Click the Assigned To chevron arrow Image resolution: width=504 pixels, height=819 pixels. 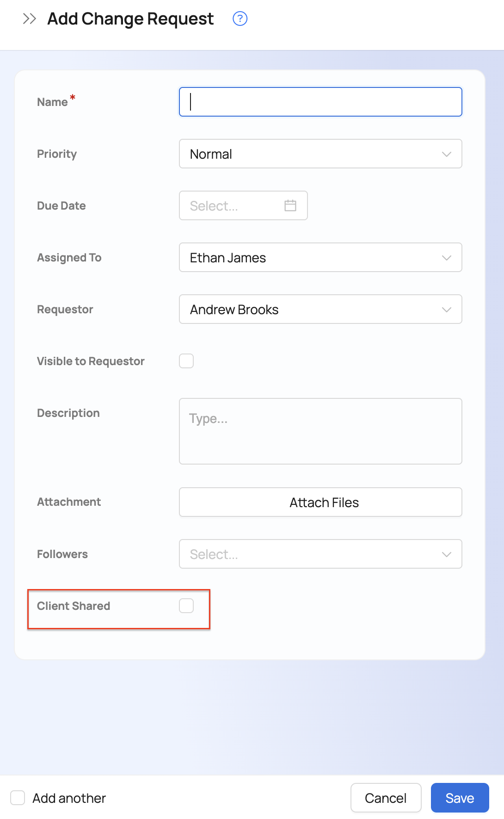click(x=446, y=258)
